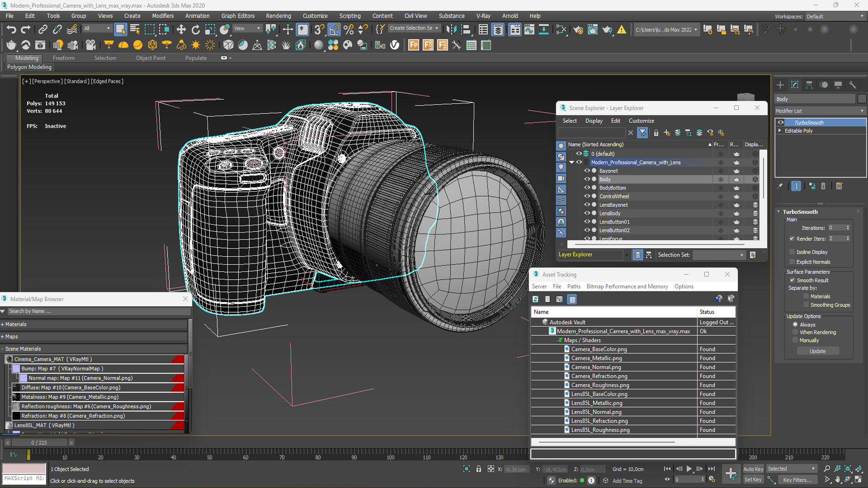Open the Modify command panel tab
Screen dimensions: 868x488
click(x=795, y=85)
